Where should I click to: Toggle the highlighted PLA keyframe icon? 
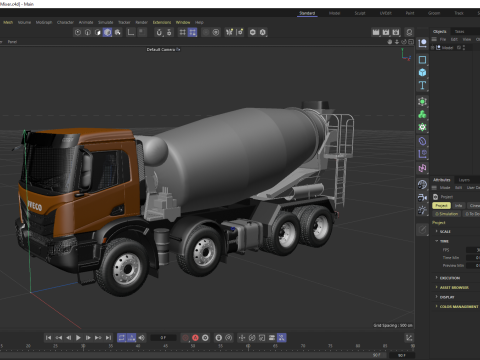tap(282, 338)
